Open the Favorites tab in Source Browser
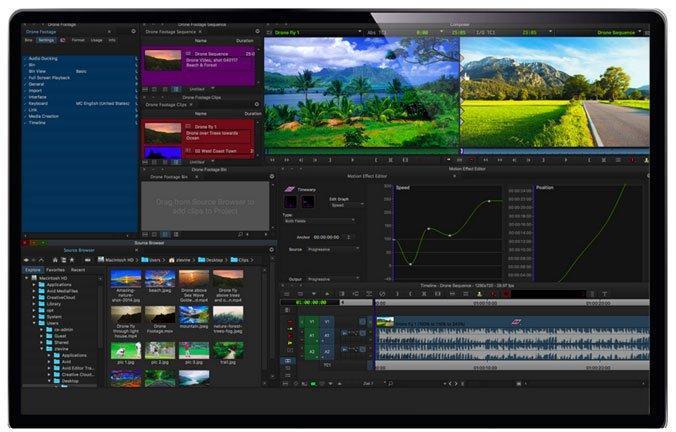 coord(55,269)
